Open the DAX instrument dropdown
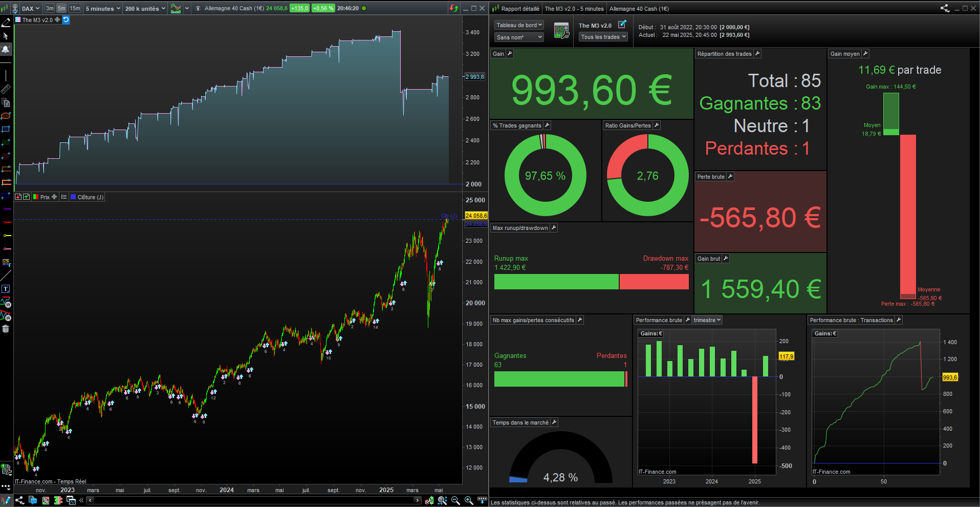This screenshot has height=507, width=980. point(30,8)
